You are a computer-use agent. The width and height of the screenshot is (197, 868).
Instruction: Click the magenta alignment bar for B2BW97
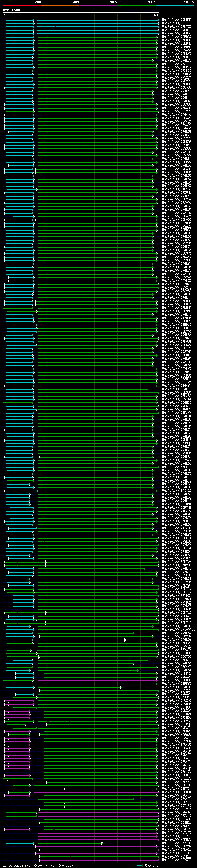point(98,680)
